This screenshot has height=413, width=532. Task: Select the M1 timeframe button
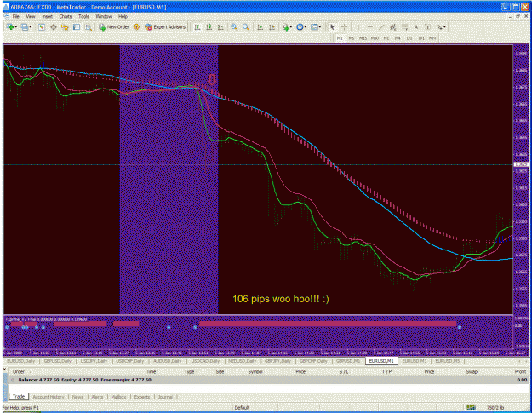[340, 38]
